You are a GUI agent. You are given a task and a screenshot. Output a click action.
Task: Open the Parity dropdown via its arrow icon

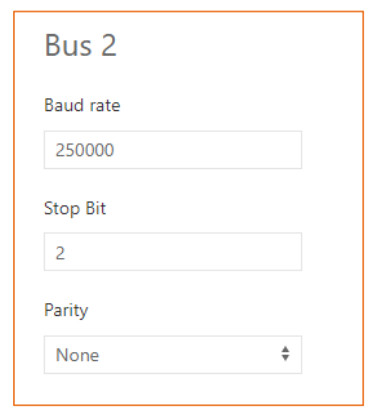point(285,354)
